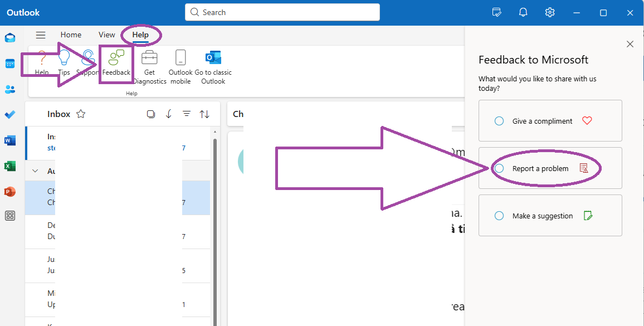Viewport: 644px width, 326px height.
Task: Open the People contacts icon
Action: tap(10, 89)
